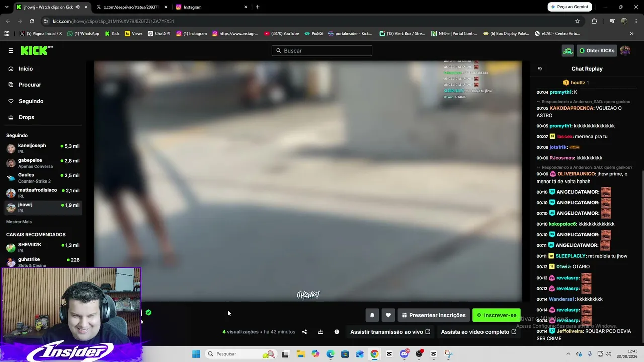Click the green Inscrever-se button

(497, 315)
